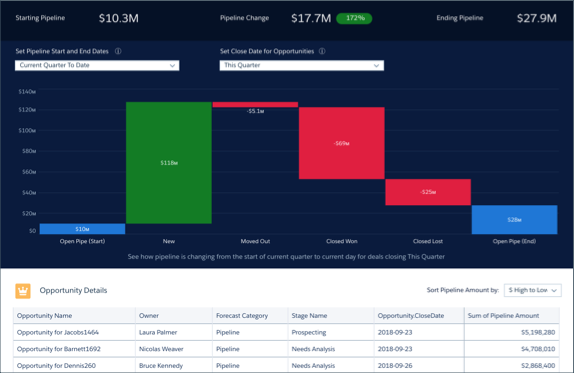Screen dimensions: 574x373
Task: Click info icon beside Close Date for Opportunities
Action: (322, 51)
